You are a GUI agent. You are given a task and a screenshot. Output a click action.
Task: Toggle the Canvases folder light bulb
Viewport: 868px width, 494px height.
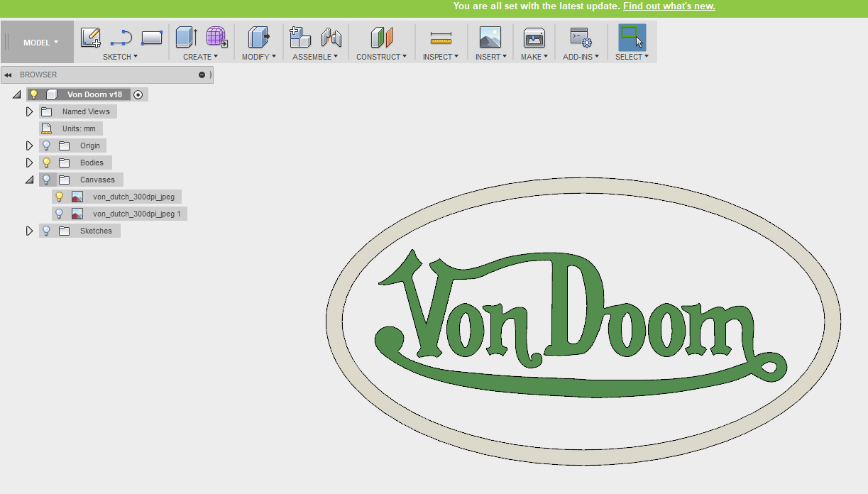pos(46,180)
